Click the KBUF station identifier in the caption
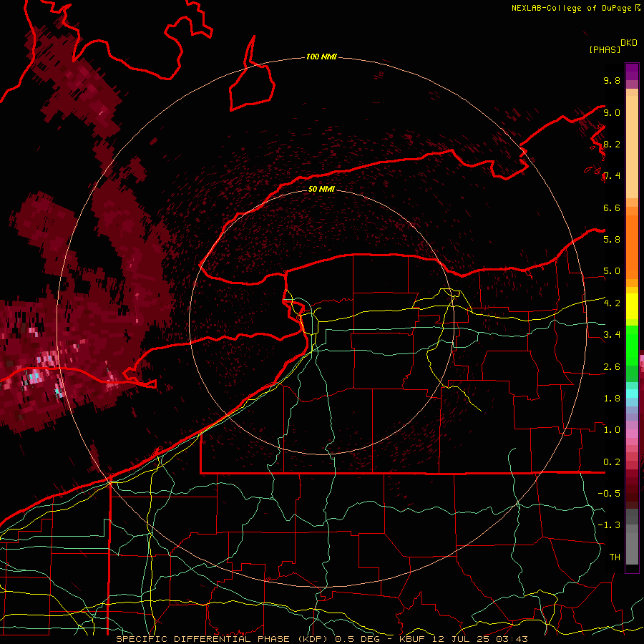This screenshot has height=644, width=644. click(414, 639)
